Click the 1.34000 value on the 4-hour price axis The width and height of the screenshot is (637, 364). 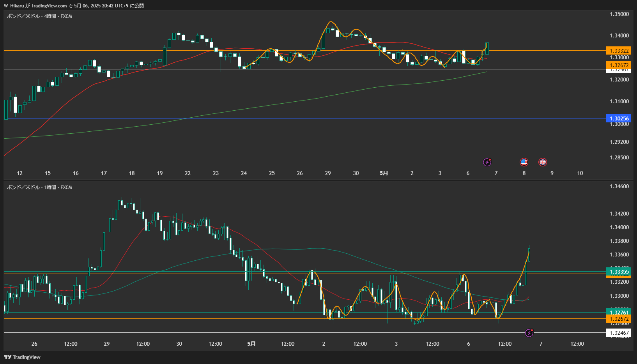tap(619, 35)
